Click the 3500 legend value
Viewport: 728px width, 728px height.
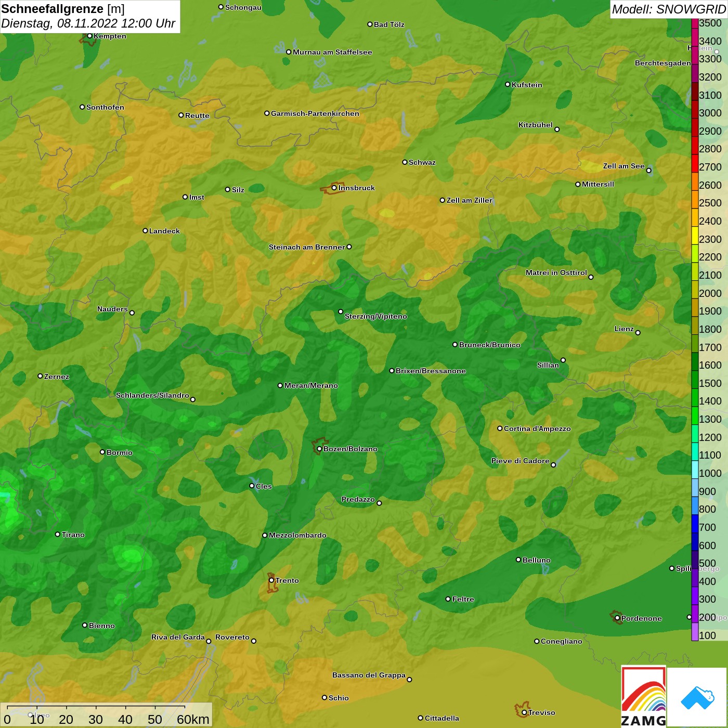(710, 23)
